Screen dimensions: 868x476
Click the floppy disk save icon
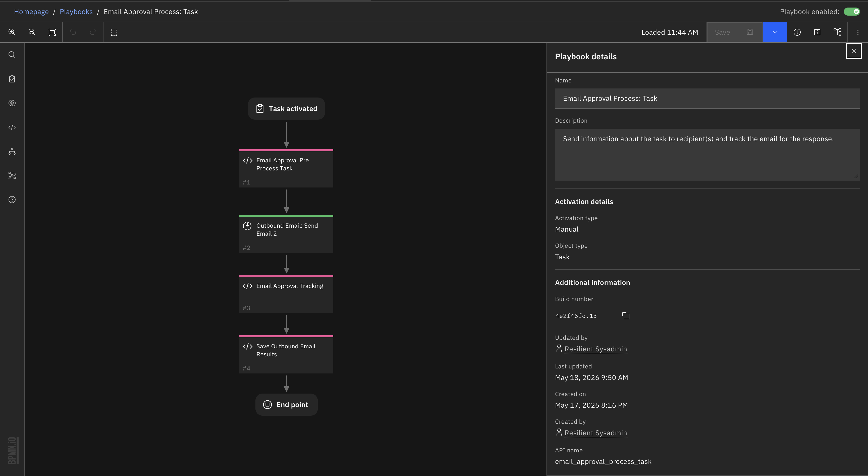click(750, 32)
